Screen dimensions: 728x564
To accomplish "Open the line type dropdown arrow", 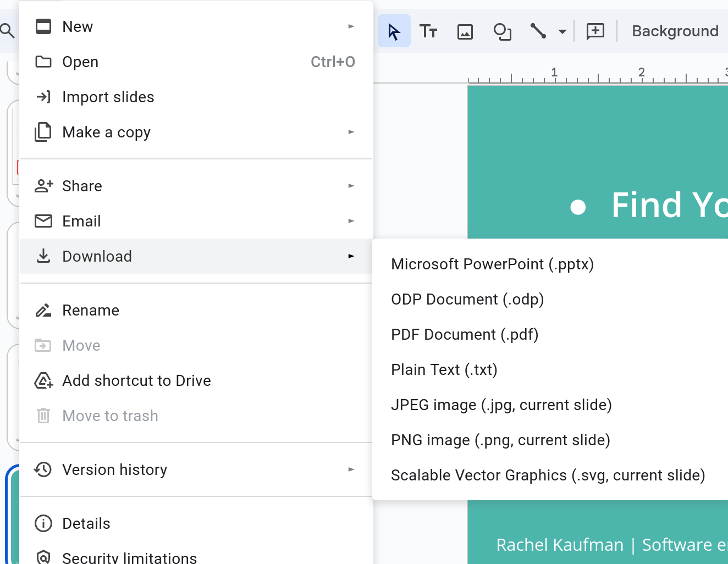I will pyautogui.click(x=562, y=31).
